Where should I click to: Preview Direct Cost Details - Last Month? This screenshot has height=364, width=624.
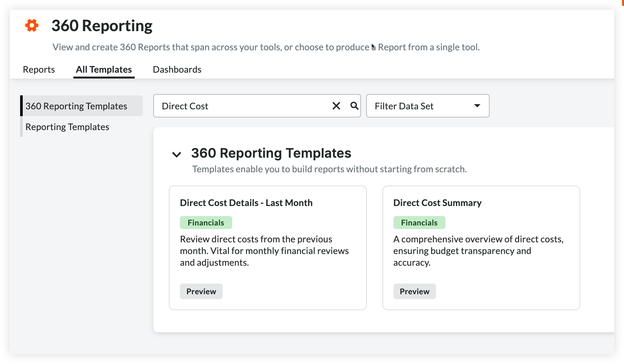[x=201, y=291]
